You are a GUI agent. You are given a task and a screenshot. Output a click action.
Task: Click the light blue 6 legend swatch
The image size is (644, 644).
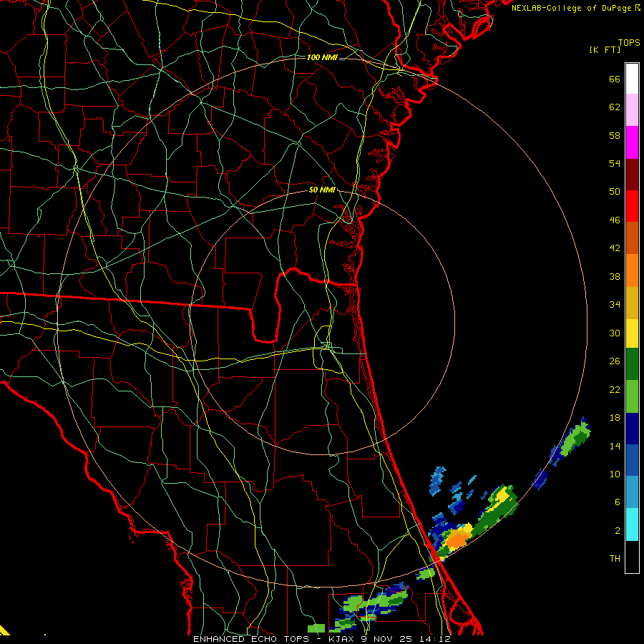632,492
